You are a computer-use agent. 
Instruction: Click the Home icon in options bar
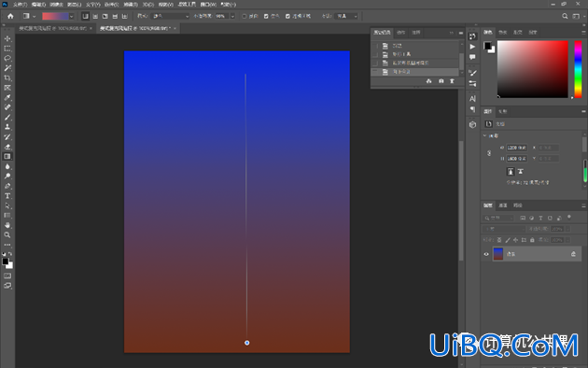(10, 16)
